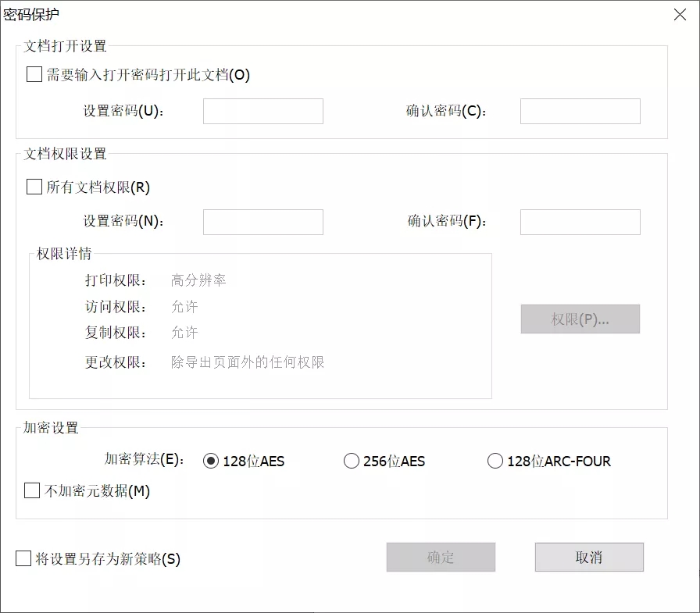Screen dimensions: 700x613
Task: Click the document open 确认密码 input field
Action: pos(579,111)
